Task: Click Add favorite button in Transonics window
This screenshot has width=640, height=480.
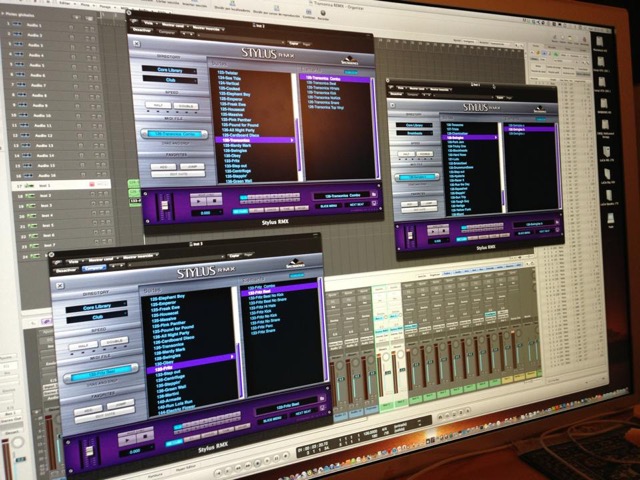Action: click(163, 167)
